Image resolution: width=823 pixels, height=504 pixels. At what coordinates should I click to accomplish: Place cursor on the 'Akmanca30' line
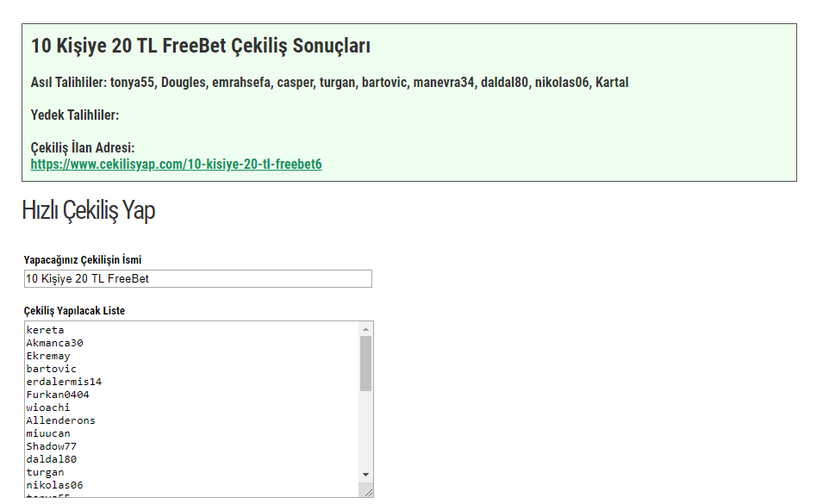tap(54, 343)
